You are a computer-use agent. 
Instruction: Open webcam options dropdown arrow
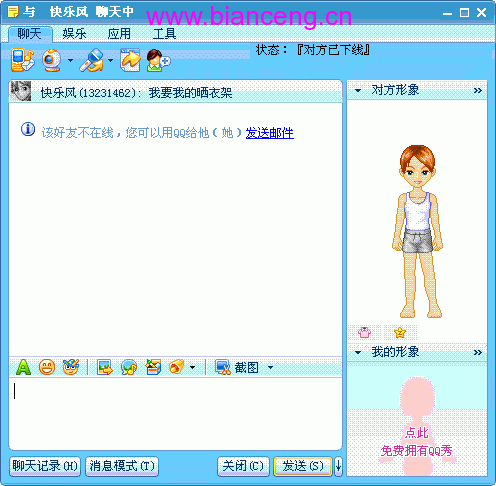(x=70, y=61)
